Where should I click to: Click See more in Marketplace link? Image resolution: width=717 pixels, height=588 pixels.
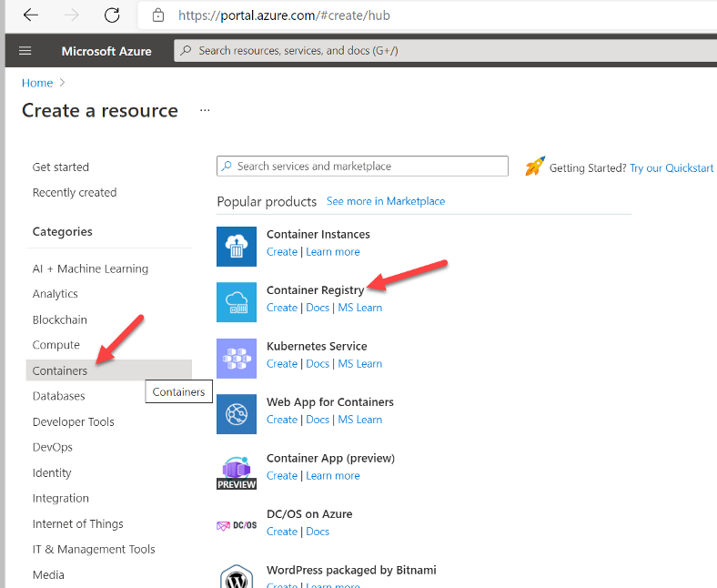point(386,201)
